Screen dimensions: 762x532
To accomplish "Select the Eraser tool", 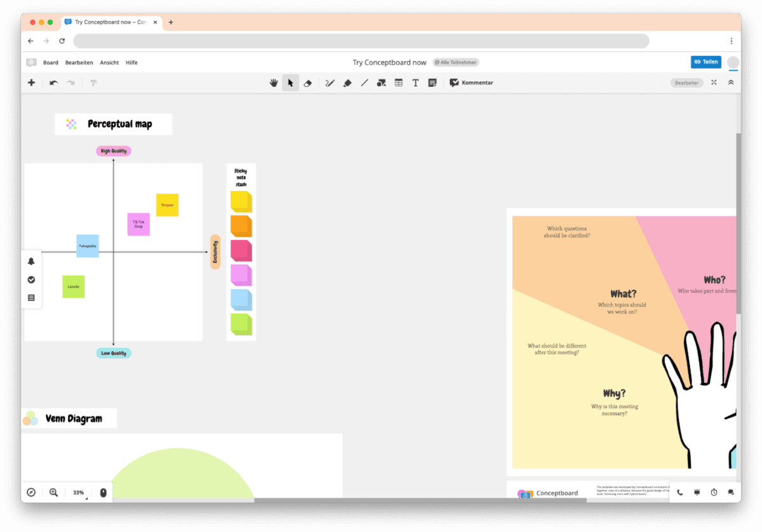I will pos(307,83).
